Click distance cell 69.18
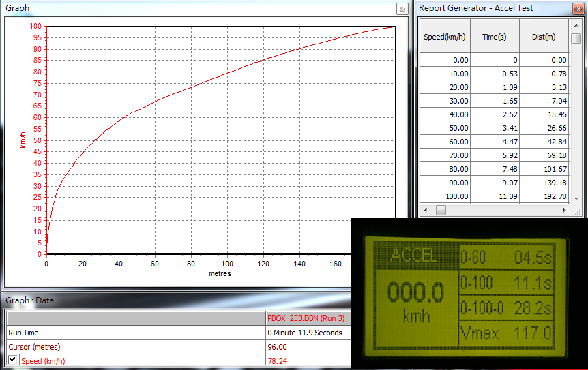Screen dimensions: 588x370 coord(544,155)
